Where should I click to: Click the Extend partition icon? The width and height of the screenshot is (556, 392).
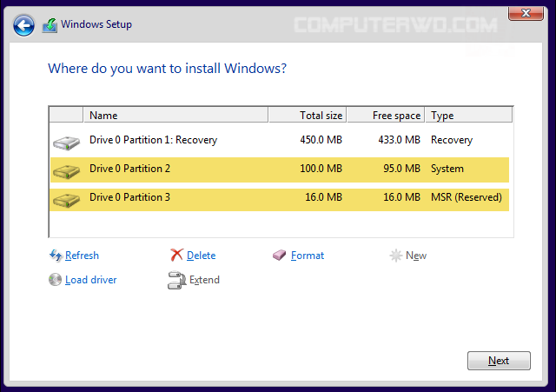pyautogui.click(x=177, y=280)
